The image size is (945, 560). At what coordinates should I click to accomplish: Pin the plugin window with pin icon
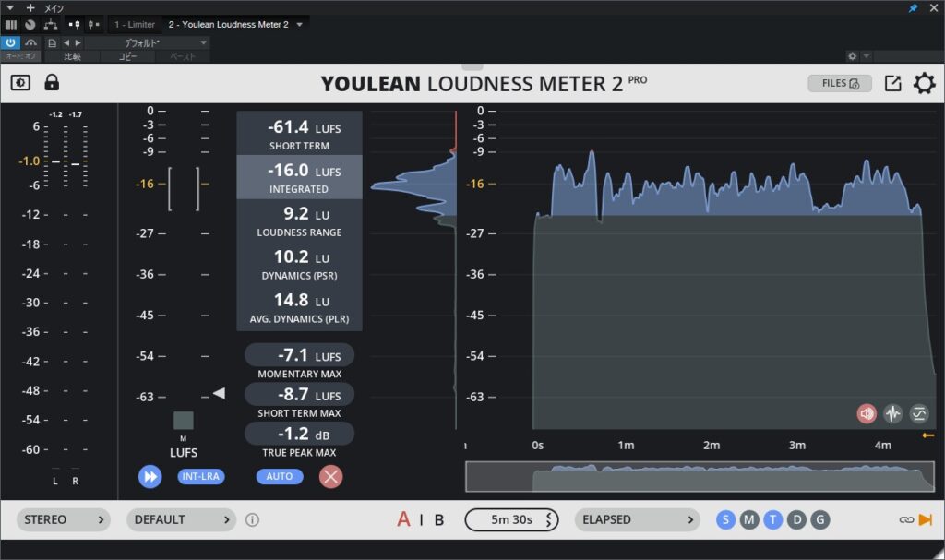913,7
